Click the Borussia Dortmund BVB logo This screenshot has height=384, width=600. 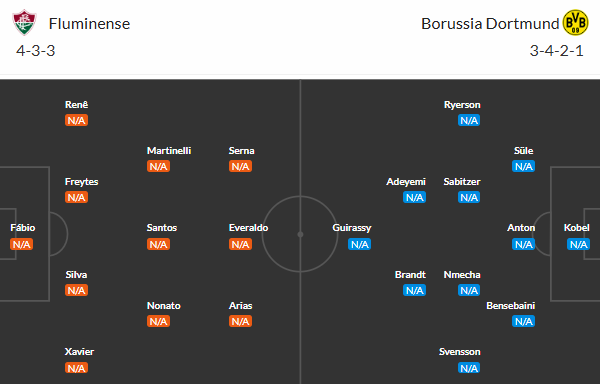[575, 23]
